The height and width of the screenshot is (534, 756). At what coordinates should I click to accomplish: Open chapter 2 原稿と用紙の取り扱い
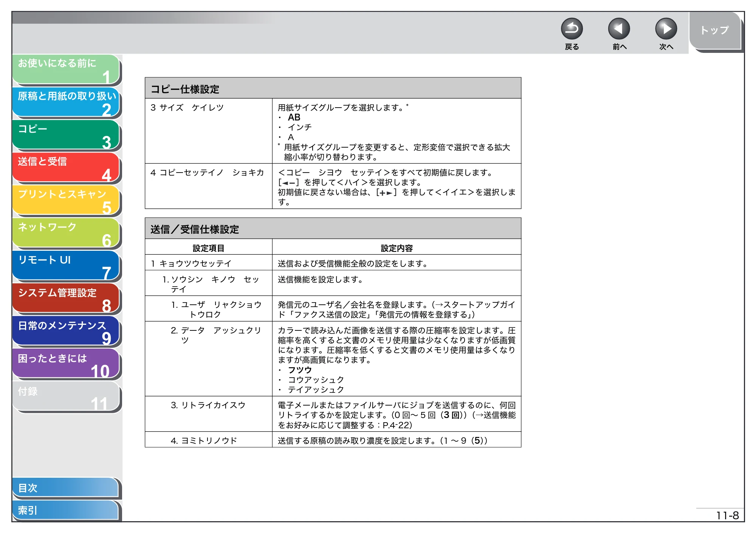pyautogui.click(x=66, y=102)
